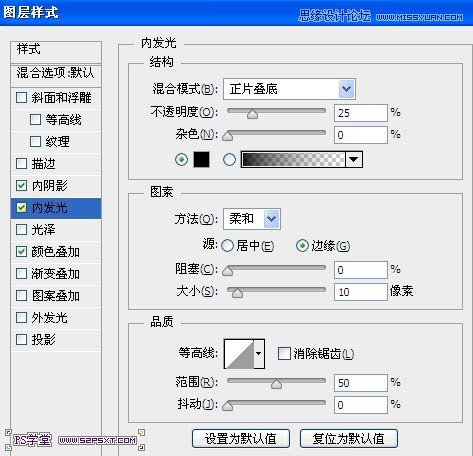473x456 pixels.
Task: Click the 阻塞 value field
Action: [361, 270]
